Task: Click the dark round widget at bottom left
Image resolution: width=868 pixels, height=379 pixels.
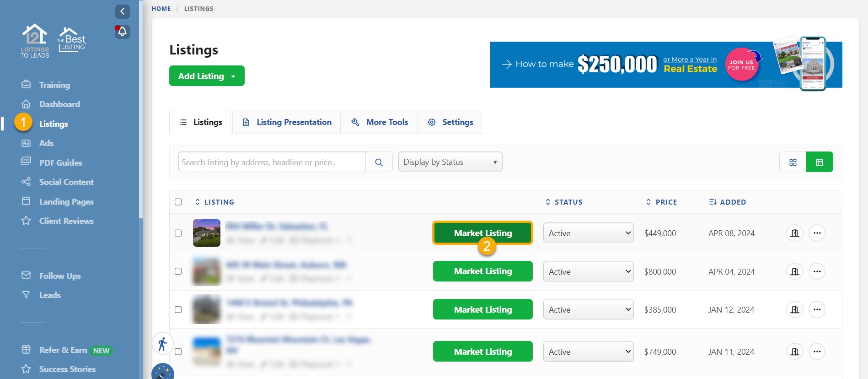Action: coord(162,371)
